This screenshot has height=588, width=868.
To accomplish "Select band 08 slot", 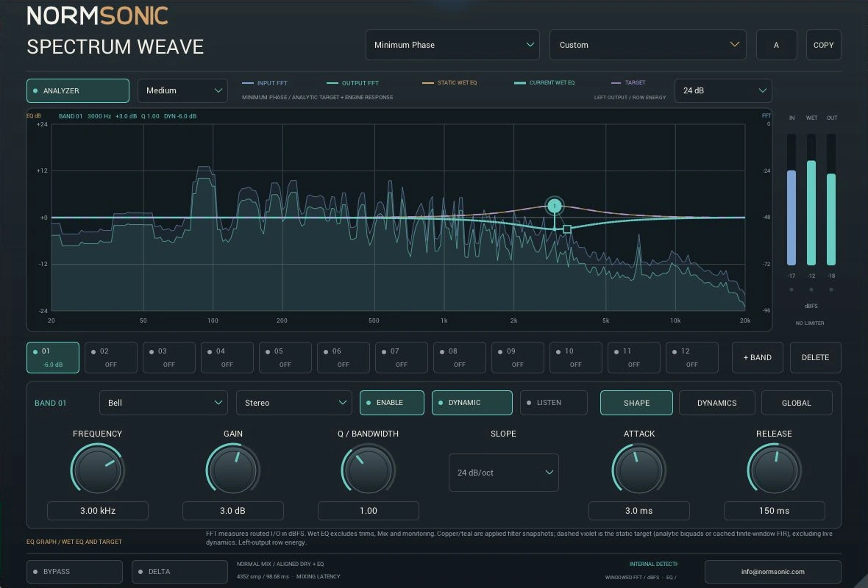I will (460, 357).
